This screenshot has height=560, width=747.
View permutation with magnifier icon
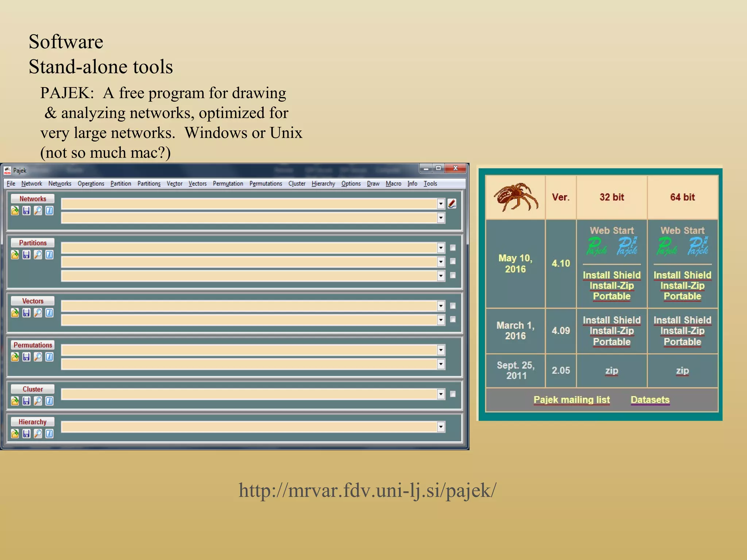(x=38, y=357)
